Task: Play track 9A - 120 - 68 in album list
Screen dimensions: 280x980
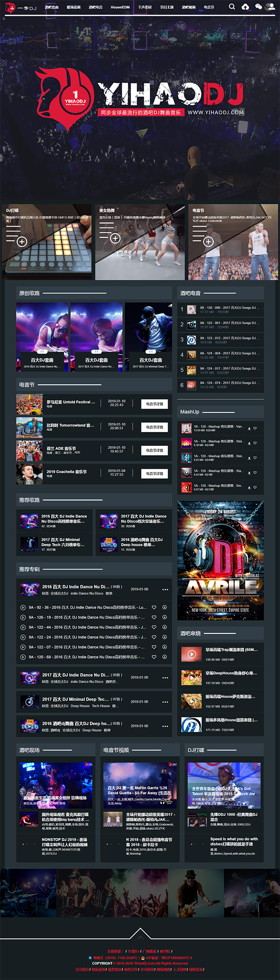Action: pos(23,657)
